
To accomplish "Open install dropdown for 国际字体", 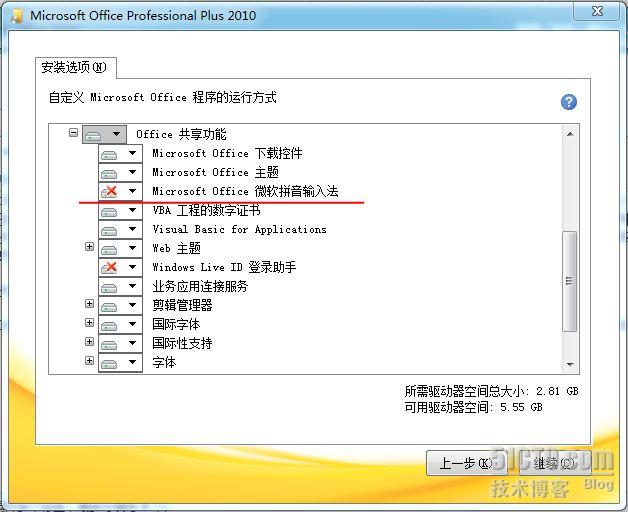I will tap(120, 324).
